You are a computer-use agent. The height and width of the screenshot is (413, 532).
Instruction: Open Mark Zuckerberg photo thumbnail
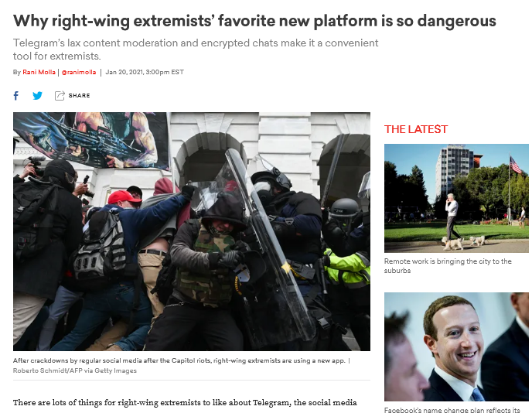point(456,346)
